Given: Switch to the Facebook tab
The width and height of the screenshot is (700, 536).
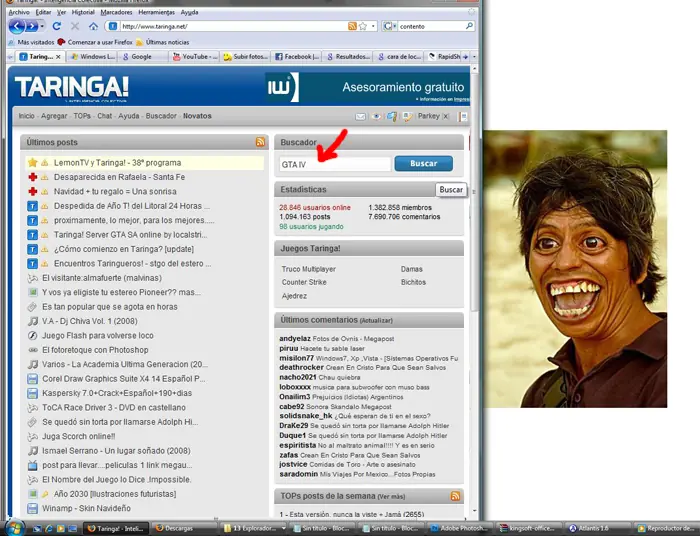Looking at the screenshot, I should [x=297, y=57].
